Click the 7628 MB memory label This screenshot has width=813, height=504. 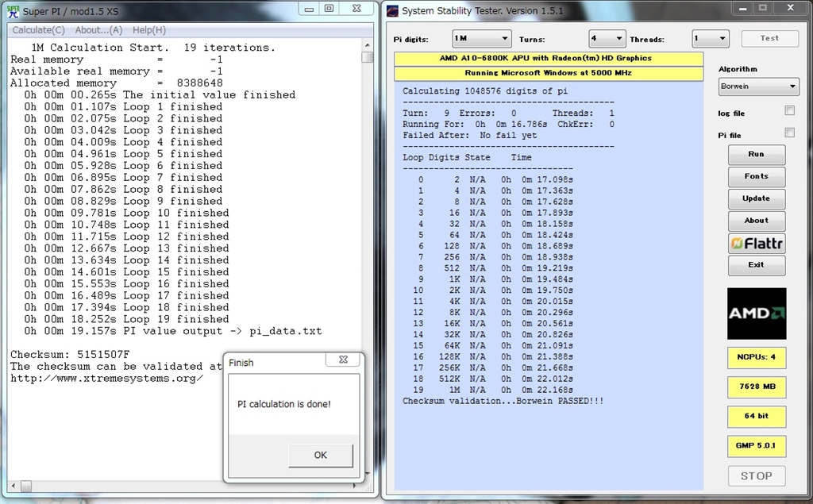[757, 387]
